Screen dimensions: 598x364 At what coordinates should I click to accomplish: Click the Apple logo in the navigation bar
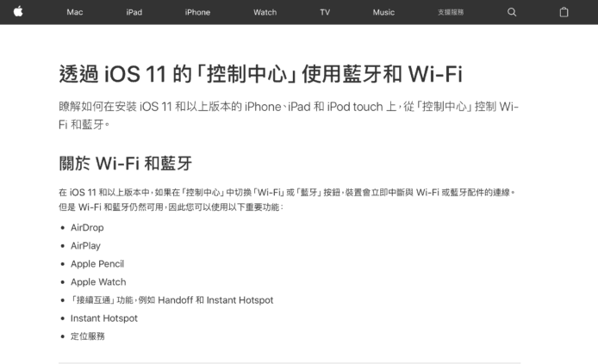click(18, 12)
